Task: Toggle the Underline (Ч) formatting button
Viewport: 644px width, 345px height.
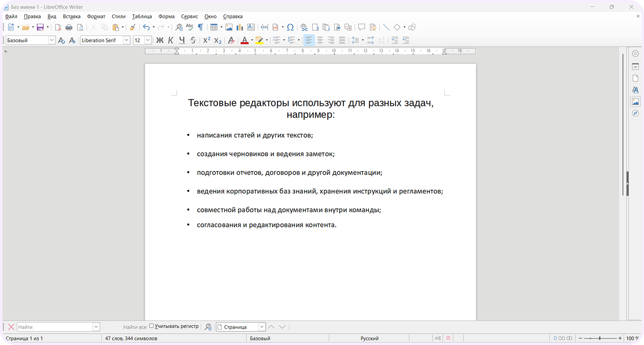Action: [182, 40]
